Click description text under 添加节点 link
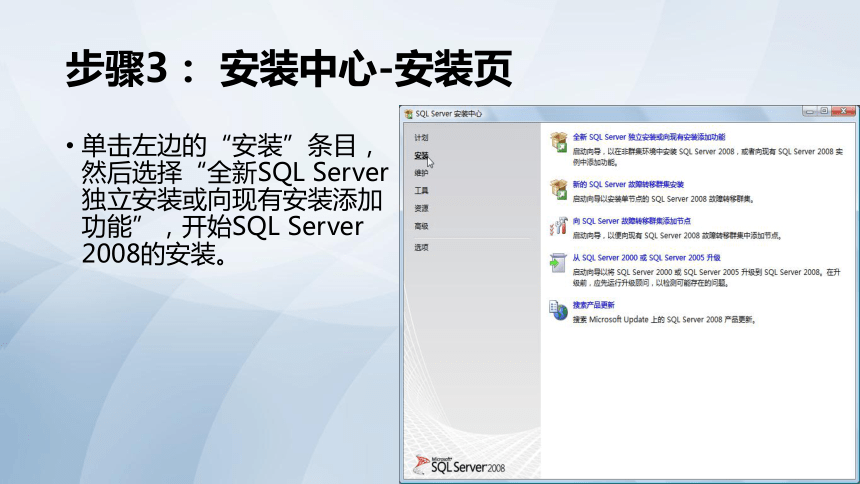The height and width of the screenshot is (484, 860). 677,235
